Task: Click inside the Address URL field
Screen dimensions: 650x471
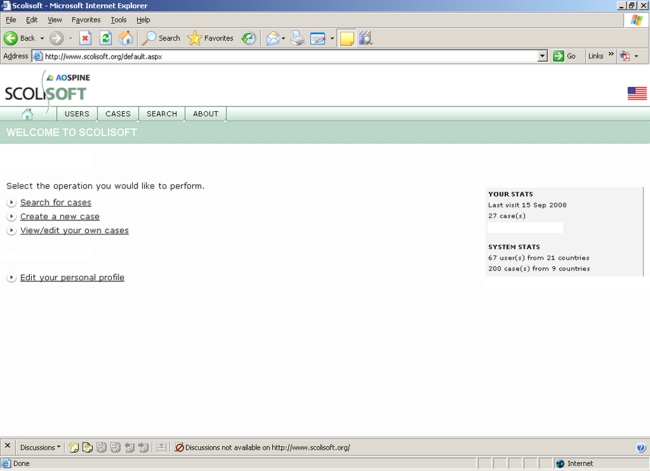Action: pos(290,56)
